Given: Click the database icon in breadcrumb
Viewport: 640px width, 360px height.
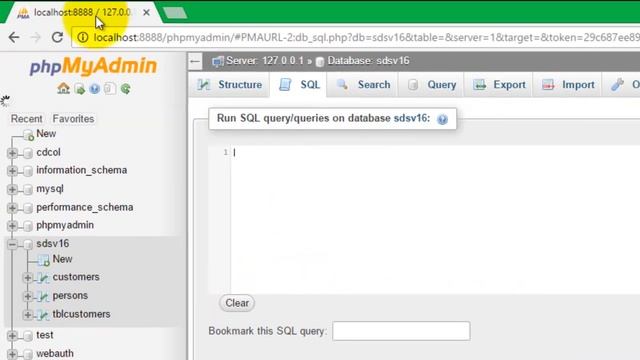Looking at the screenshot, I should 320,61.
